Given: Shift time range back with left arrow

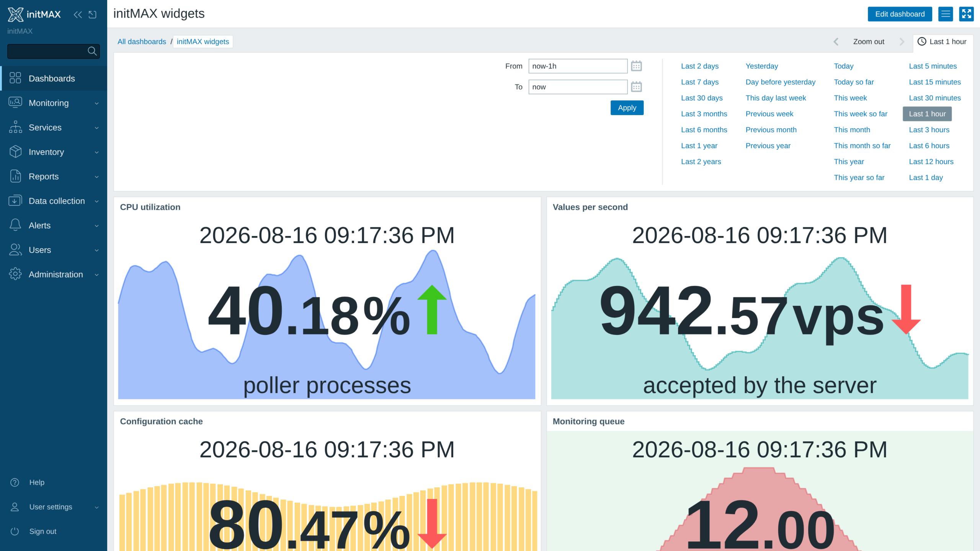Looking at the screenshot, I should 836,42.
